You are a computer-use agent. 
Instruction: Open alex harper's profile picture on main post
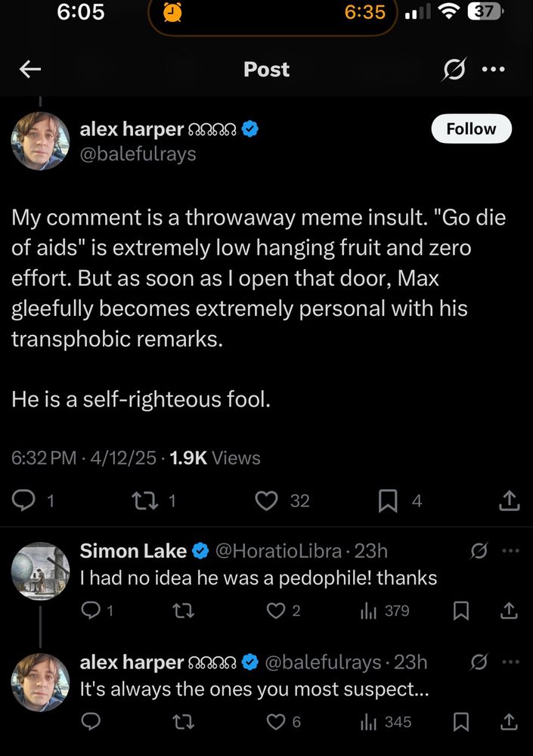[x=40, y=141]
